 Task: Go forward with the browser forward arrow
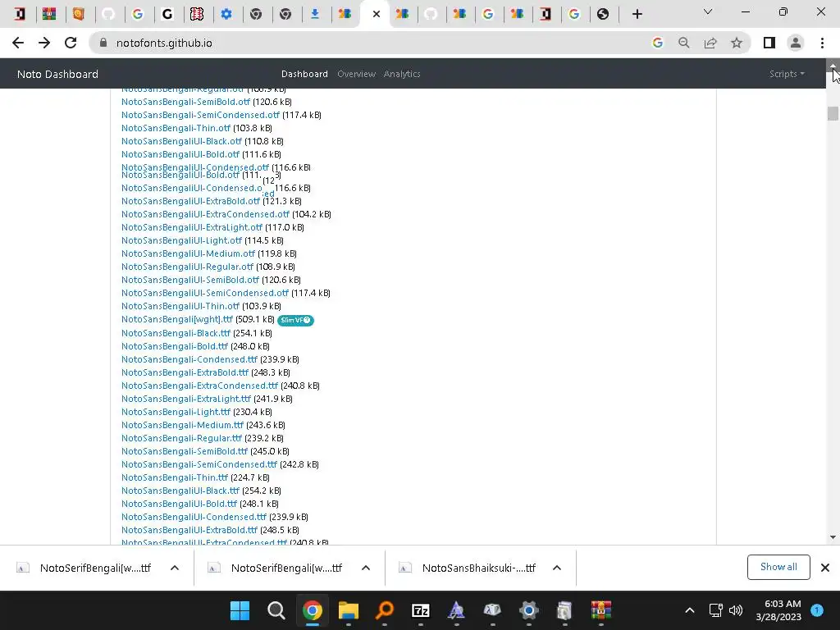click(x=44, y=43)
